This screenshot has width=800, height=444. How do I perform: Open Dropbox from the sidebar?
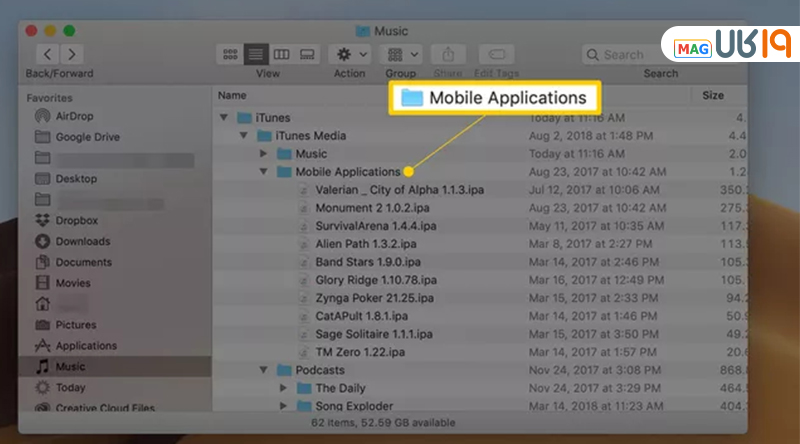[x=76, y=220]
